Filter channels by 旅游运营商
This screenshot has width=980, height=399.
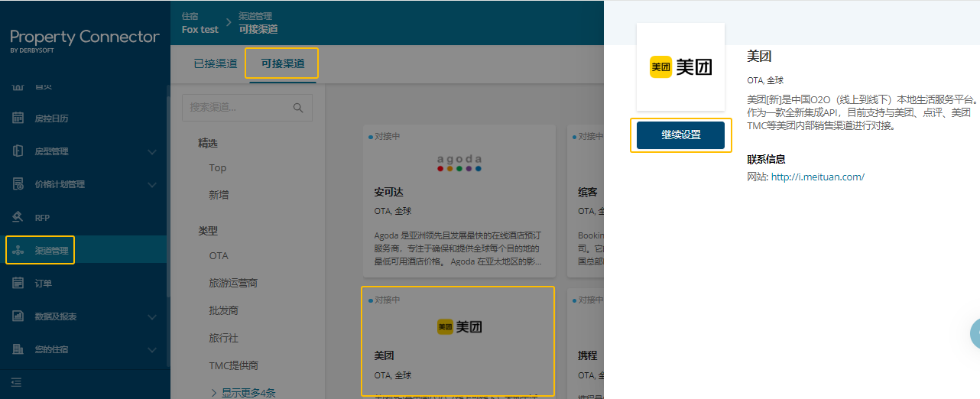click(x=233, y=283)
